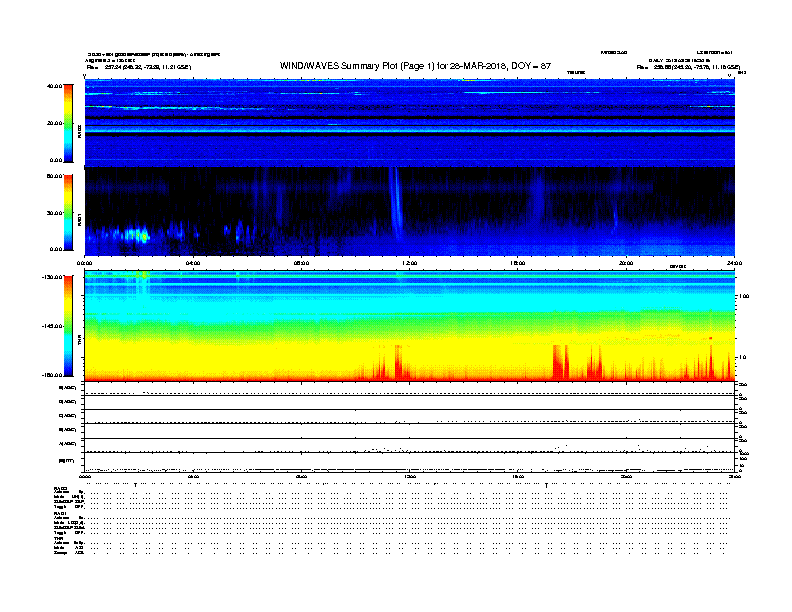
Task: Click the 00:00 label on the bottom time axis
Action: coord(85,477)
